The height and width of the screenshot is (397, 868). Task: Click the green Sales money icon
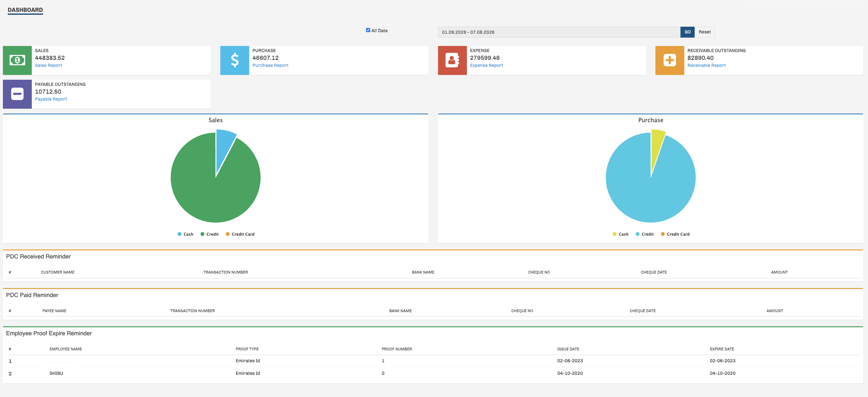coord(17,60)
